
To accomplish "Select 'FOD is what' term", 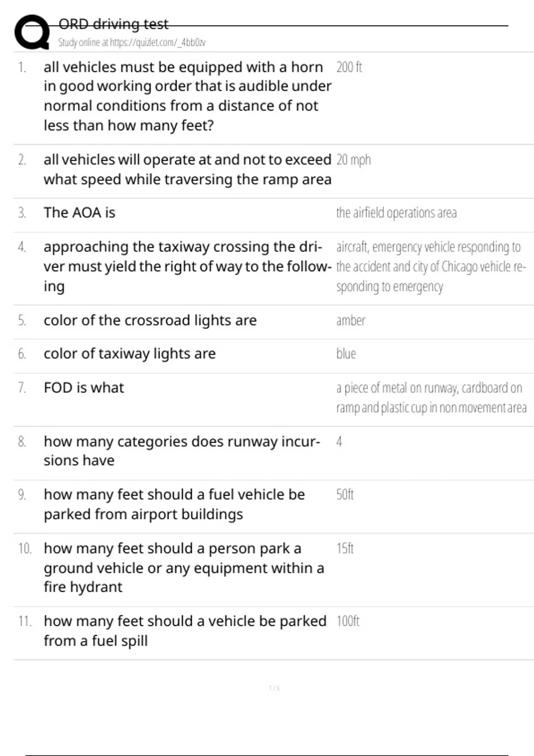I will click(x=84, y=388).
